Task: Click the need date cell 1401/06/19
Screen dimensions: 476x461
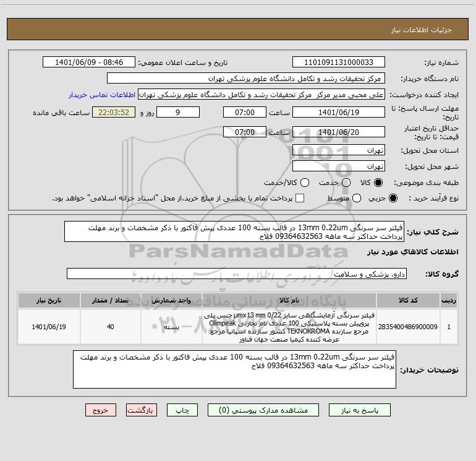Action: [49, 327]
